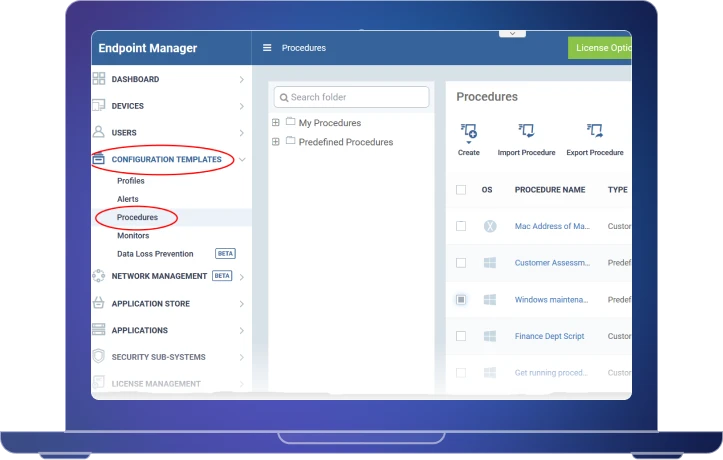Open Profiles under Configuration Templates
This screenshot has width=723, height=460.
(x=131, y=181)
